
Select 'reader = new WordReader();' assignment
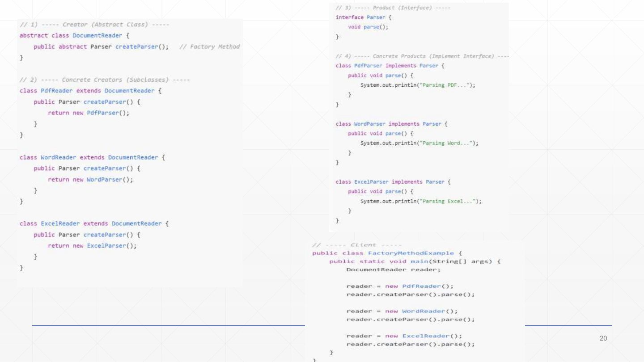point(402,311)
